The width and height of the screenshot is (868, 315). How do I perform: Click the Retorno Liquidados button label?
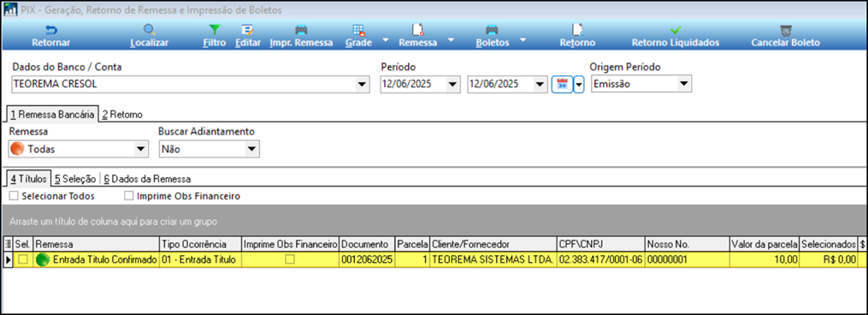(x=676, y=43)
